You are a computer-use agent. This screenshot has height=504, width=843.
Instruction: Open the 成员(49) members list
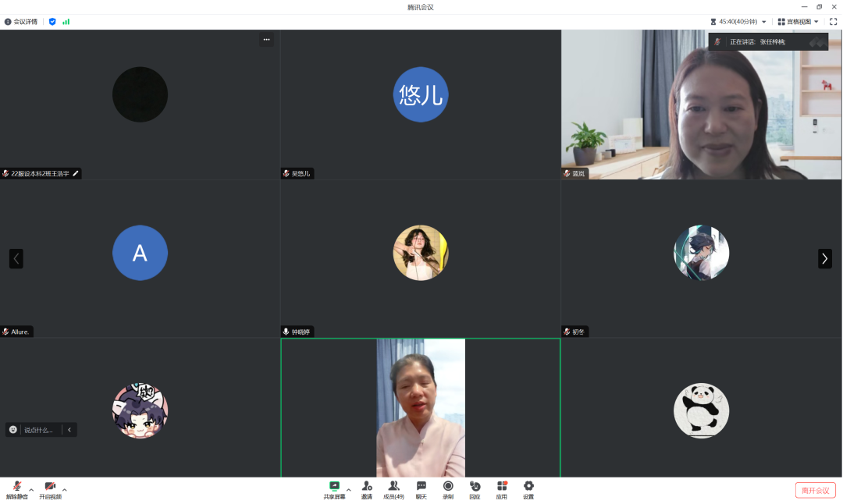point(393,489)
